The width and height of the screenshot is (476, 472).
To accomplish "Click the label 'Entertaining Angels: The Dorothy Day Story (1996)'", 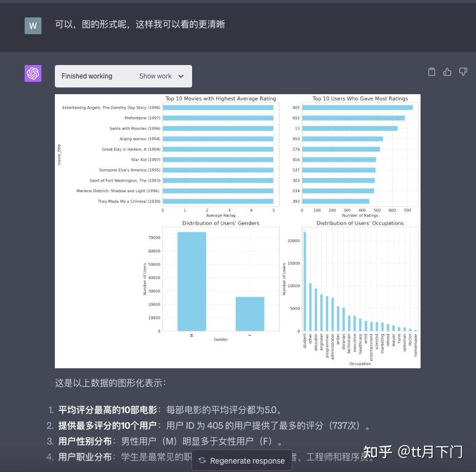I will click(x=111, y=108).
